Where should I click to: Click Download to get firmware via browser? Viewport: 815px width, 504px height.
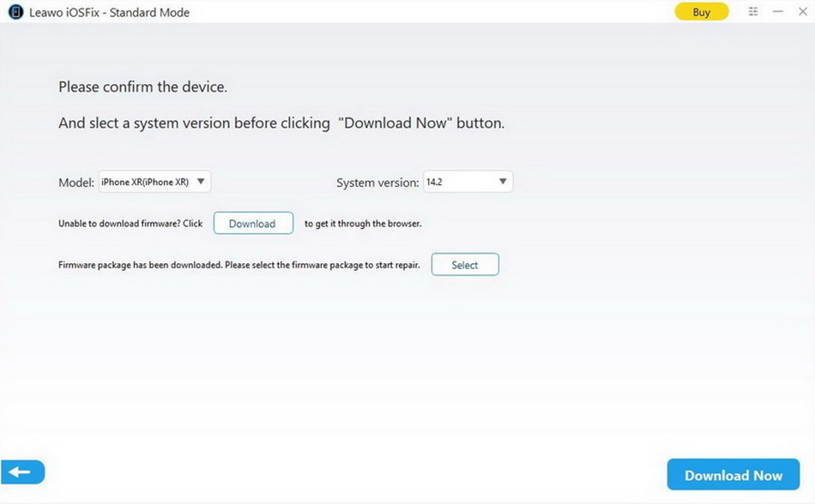(x=253, y=223)
